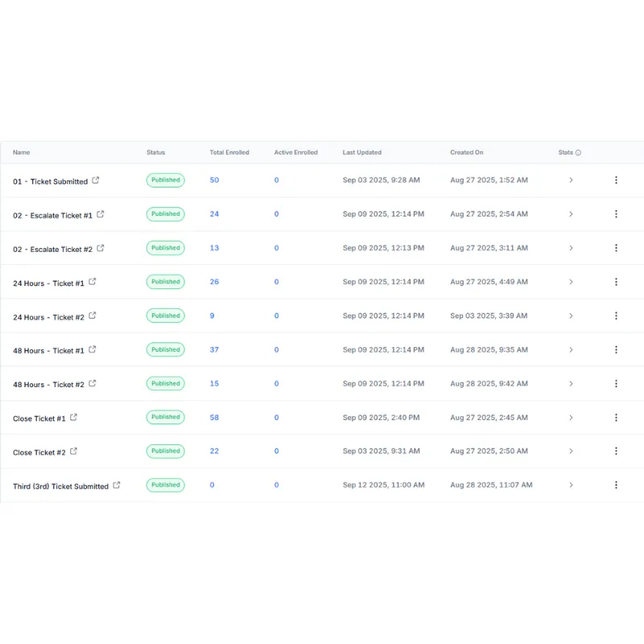Expand stats chevron for 24 Hours - Ticket #1
The height and width of the screenshot is (644, 644).
pos(571,282)
